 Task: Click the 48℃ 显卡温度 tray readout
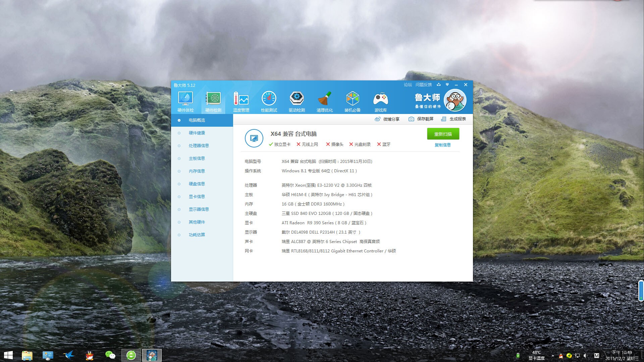coord(536,355)
